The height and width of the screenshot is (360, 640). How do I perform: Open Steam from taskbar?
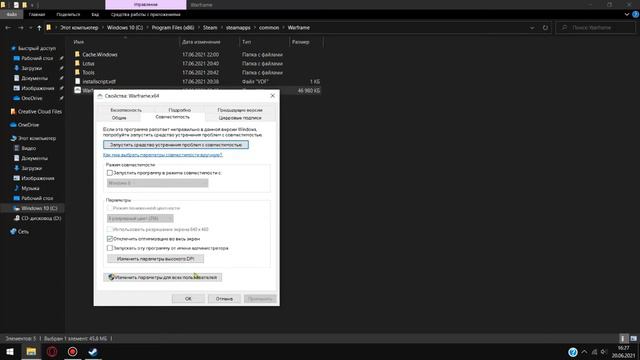93,351
